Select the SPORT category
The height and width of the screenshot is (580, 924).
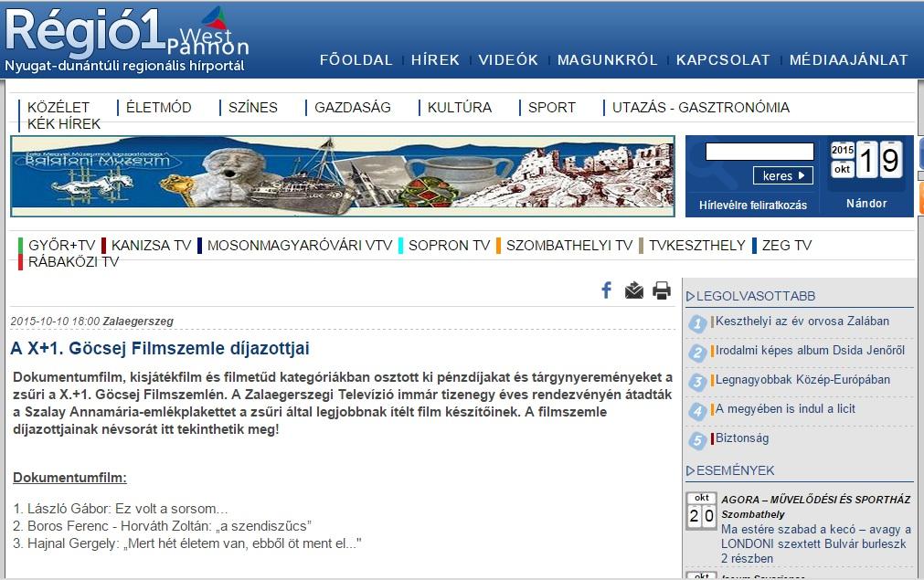pyautogui.click(x=552, y=108)
